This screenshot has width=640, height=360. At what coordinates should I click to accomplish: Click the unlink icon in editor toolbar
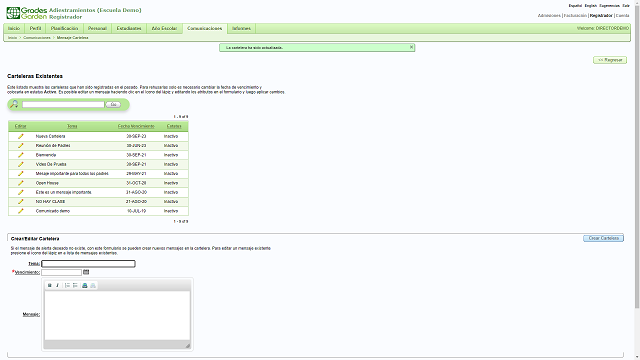(x=93, y=285)
